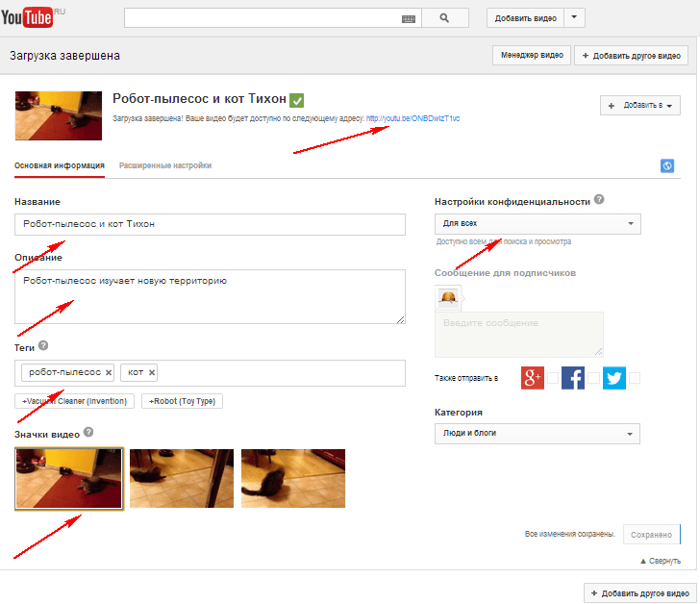
Task: Click the Название title field
Action: click(210, 224)
